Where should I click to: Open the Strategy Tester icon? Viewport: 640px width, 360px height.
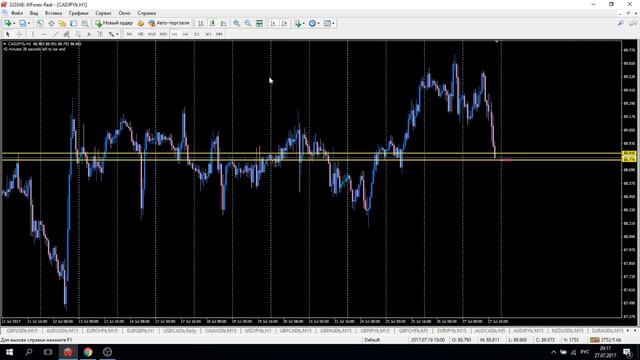(x=84, y=23)
